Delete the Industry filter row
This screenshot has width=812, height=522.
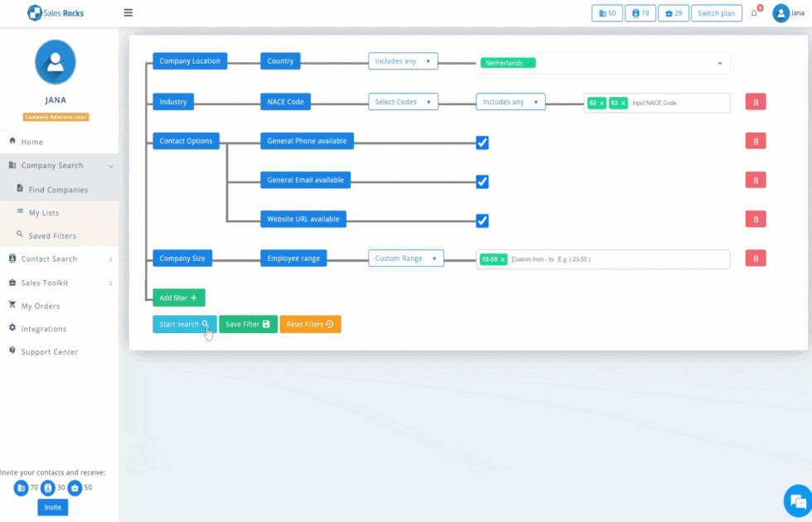755,102
